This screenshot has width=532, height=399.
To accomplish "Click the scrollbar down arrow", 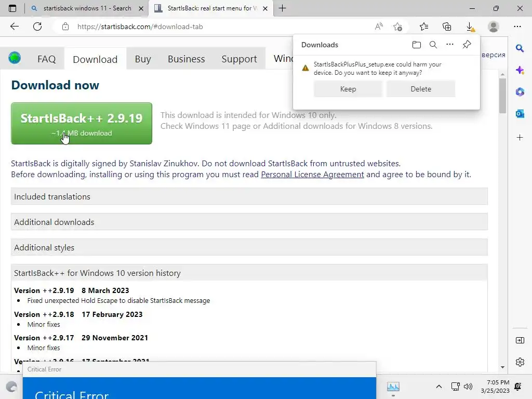I will [x=502, y=367].
